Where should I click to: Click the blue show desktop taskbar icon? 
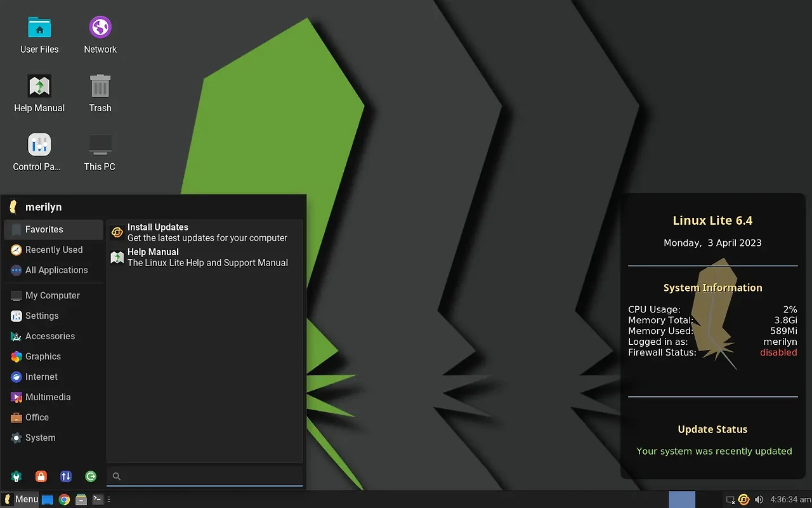tap(48, 500)
